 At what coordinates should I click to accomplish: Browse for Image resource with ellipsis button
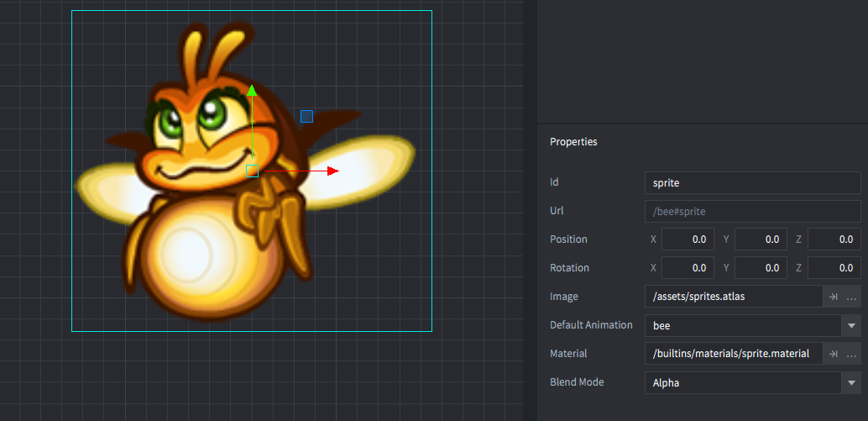pos(852,297)
